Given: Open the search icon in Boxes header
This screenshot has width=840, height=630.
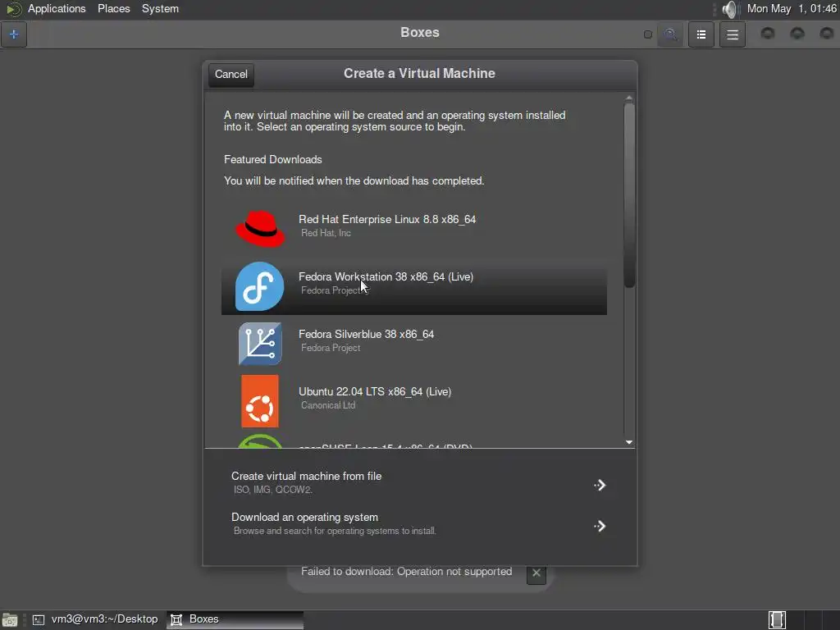Looking at the screenshot, I should (x=670, y=34).
